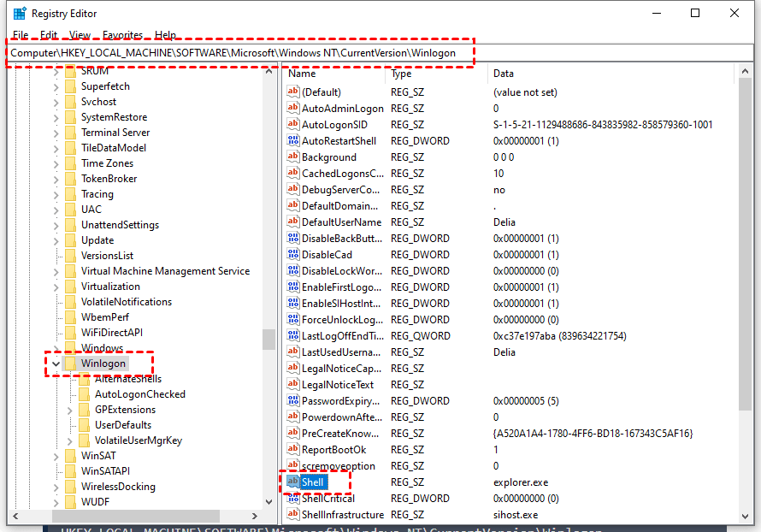This screenshot has height=532, width=761.
Task: Expand the WirelessDocking key
Action: click(56, 487)
